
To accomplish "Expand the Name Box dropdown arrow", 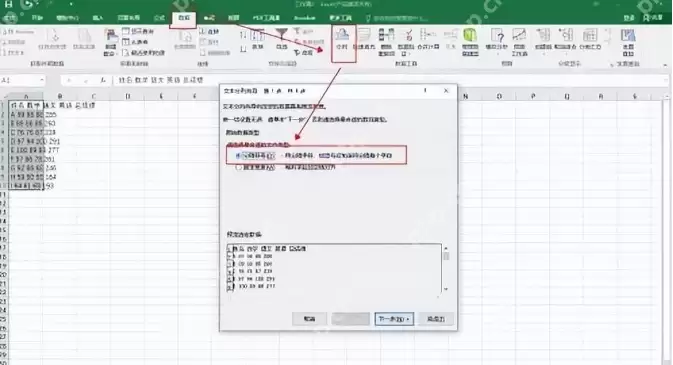I will [42, 80].
